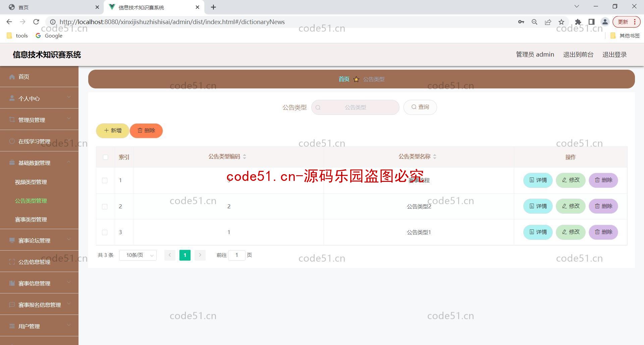Click the 查询 search button
The height and width of the screenshot is (345, 644).
pyautogui.click(x=420, y=107)
